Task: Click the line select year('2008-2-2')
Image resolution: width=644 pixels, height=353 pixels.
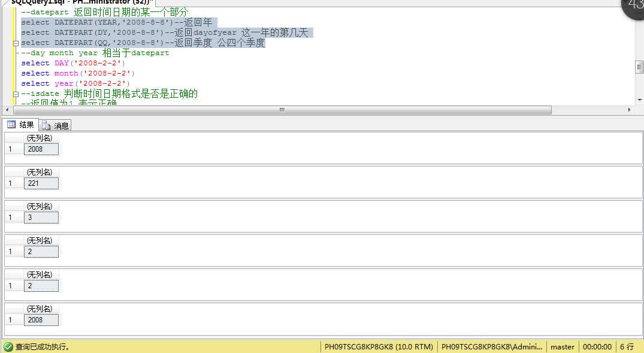Action: click(x=75, y=84)
